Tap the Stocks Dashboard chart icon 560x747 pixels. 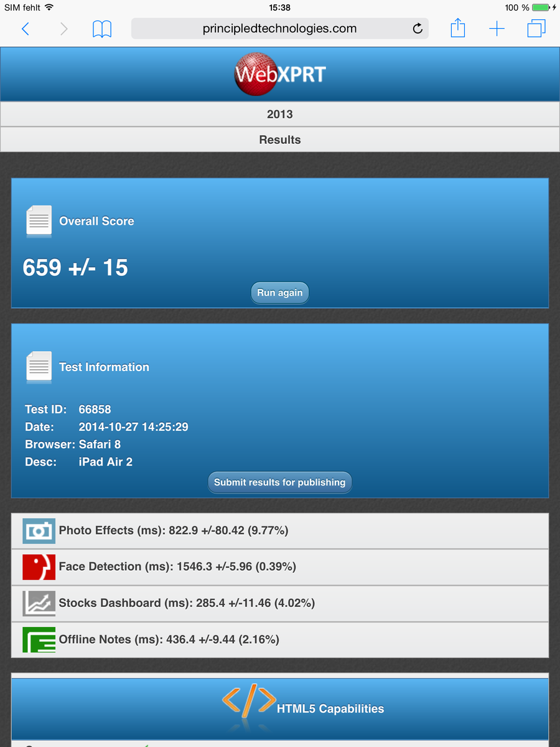coord(39,603)
